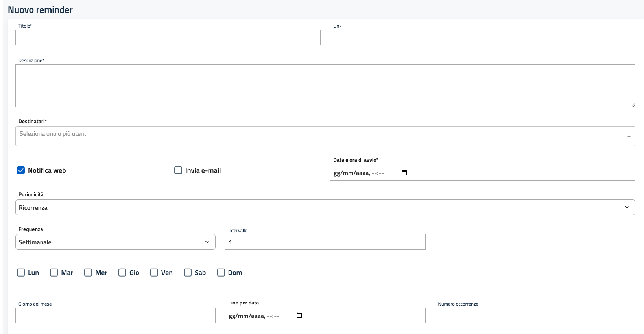
Task: Tick the Mer weekday checkbox
Action: 88,273
